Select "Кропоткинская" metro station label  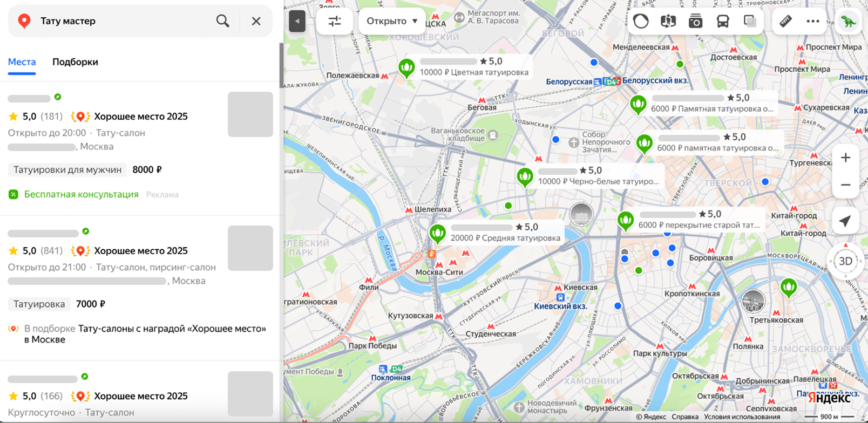click(x=692, y=294)
